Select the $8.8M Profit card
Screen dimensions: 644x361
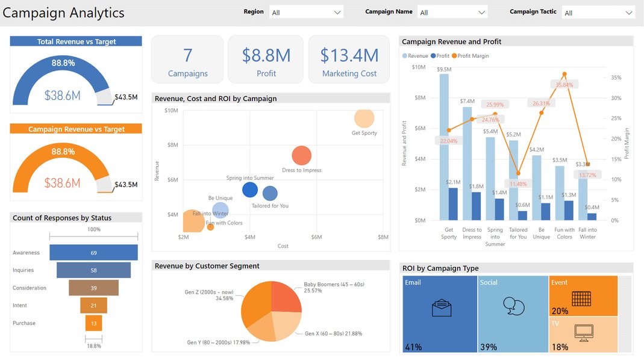[266, 59]
